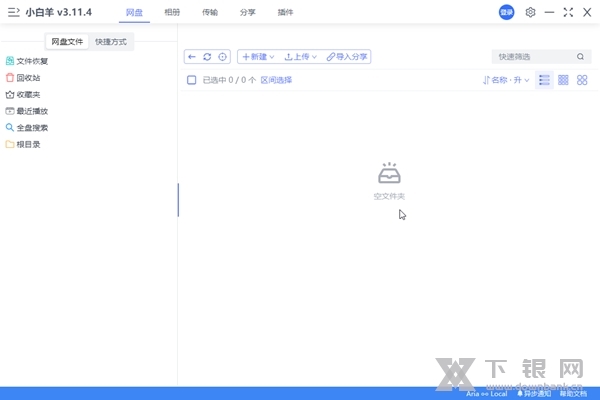Refresh the file list
This screenshot has height=400, width=600.
[207, 57]
